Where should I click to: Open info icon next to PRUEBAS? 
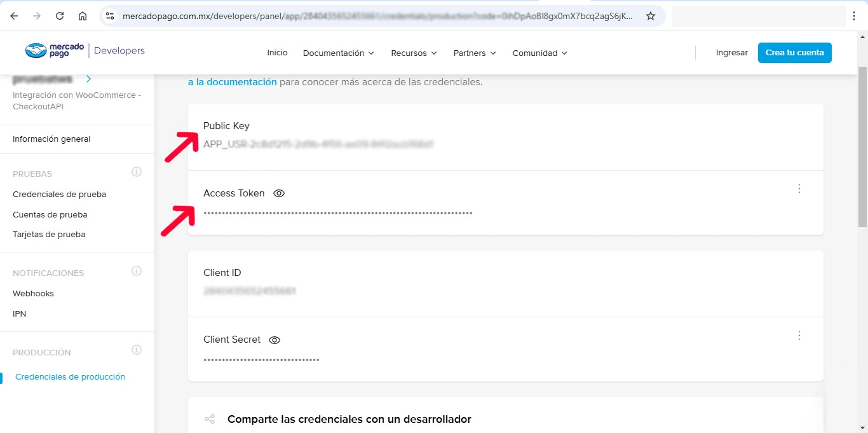(x=136, y=172)
